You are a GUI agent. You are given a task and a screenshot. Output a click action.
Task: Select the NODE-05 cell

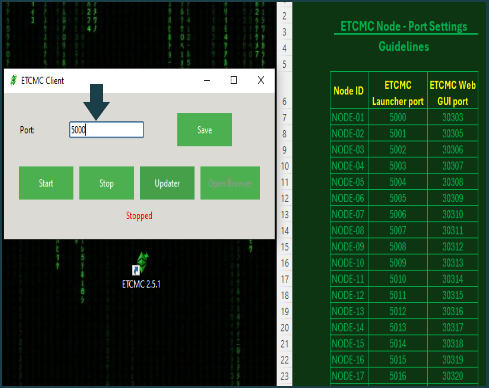point(349,182)
